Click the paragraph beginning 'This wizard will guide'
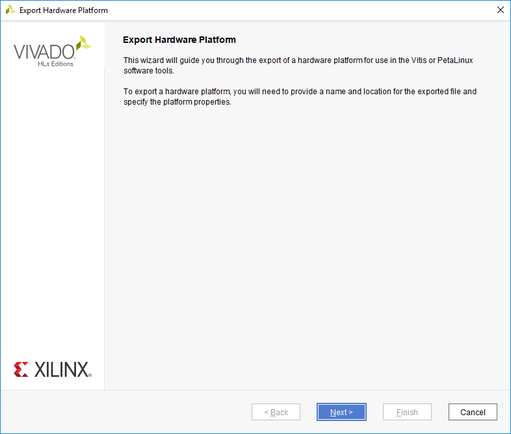This screenshot has width=511, height=434. coord(298,65)
